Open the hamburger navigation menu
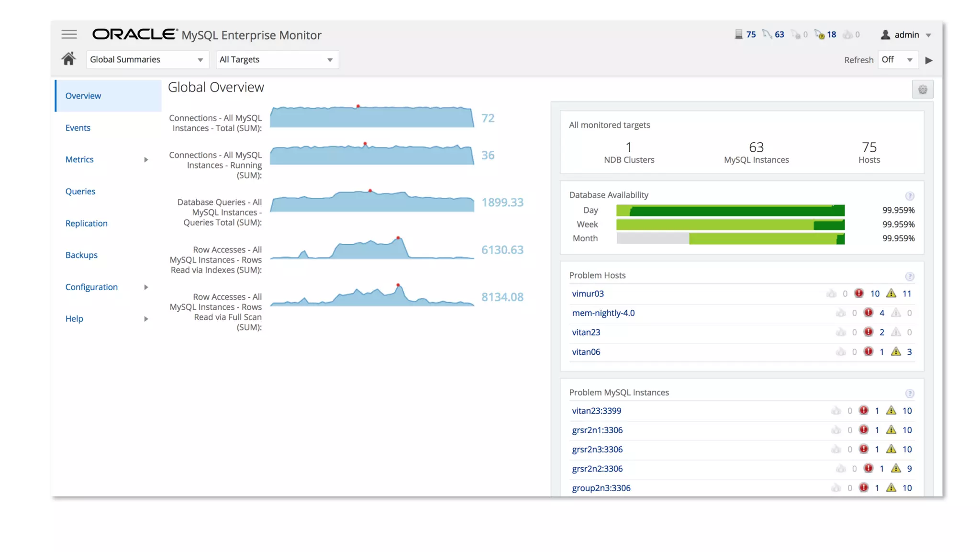This screenshot has width=980, height=552. point(69,34)
